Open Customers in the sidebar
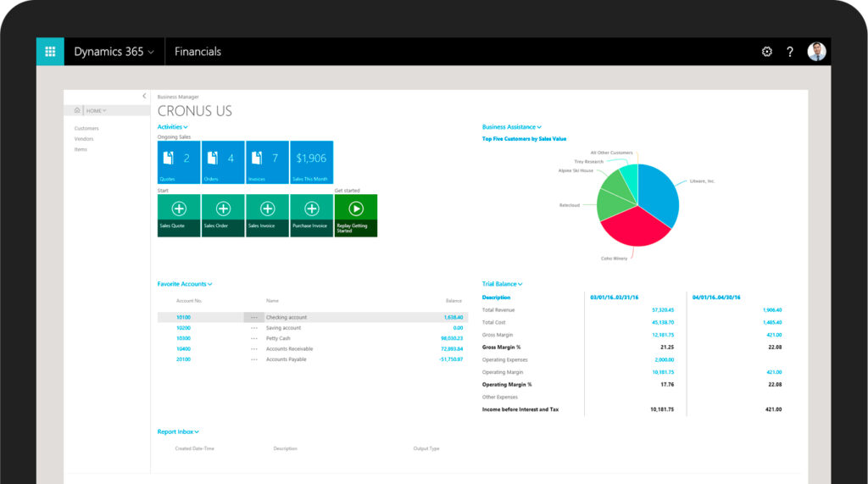Screen dimensions: 868x484 [86, 129]
